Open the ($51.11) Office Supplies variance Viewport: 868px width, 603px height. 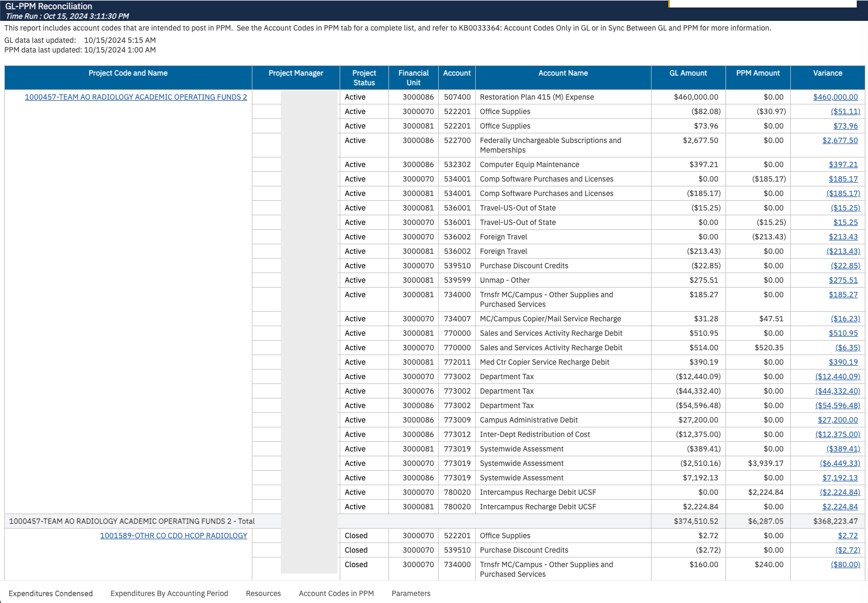pyautogui.click(x=845, y=111)
